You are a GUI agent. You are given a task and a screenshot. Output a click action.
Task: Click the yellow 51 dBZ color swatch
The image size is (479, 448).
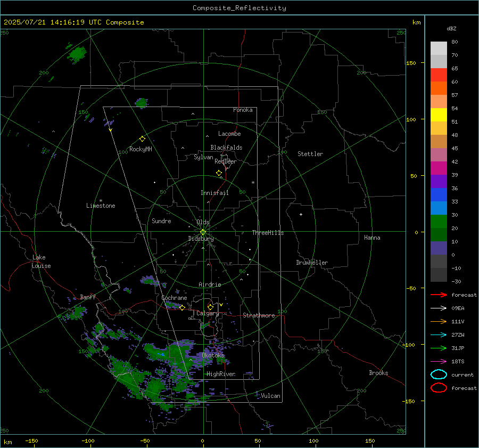pyautogui.click(x=439, y=115)
